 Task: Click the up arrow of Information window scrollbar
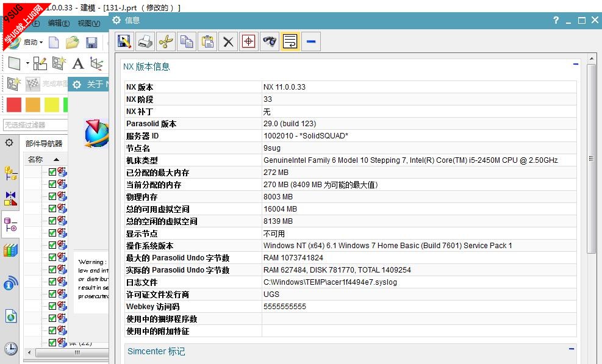point(591,59)
